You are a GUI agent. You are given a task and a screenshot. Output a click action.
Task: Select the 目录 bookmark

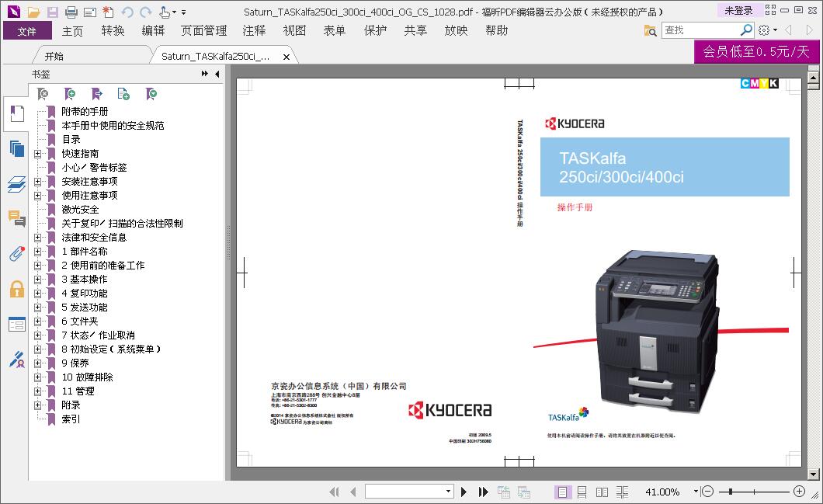71,140
